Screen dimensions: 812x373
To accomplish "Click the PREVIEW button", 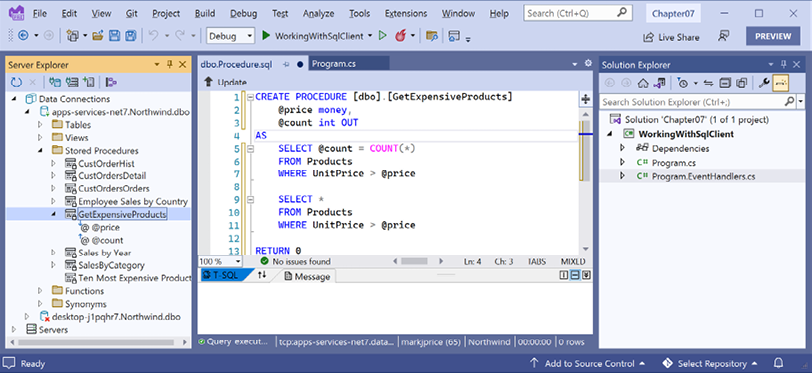I will [773, 36].
